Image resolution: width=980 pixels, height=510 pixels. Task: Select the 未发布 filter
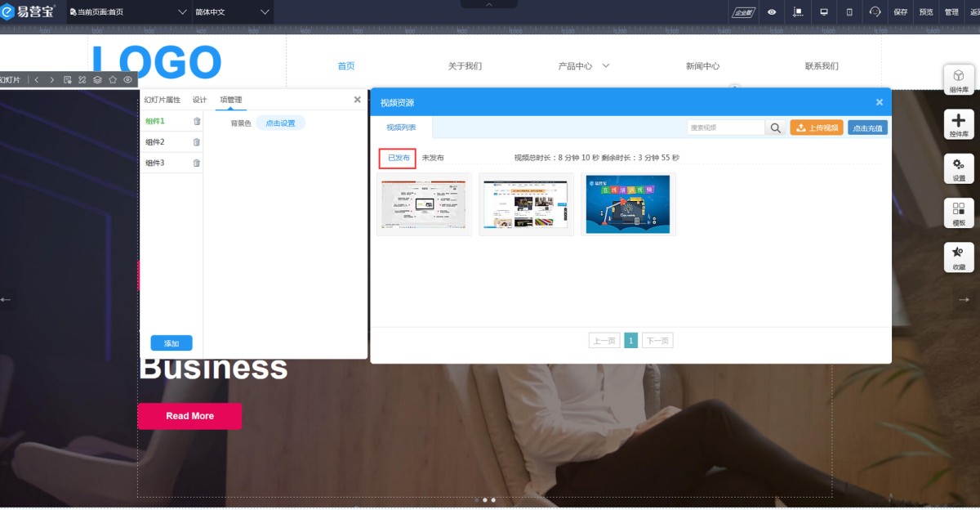pyautogui.click(x=433, y=158)
